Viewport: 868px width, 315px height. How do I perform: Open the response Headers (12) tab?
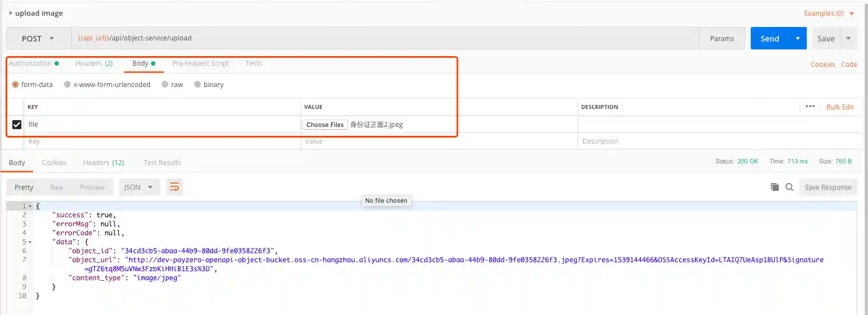pyautogui.click(x=103, y=163)
